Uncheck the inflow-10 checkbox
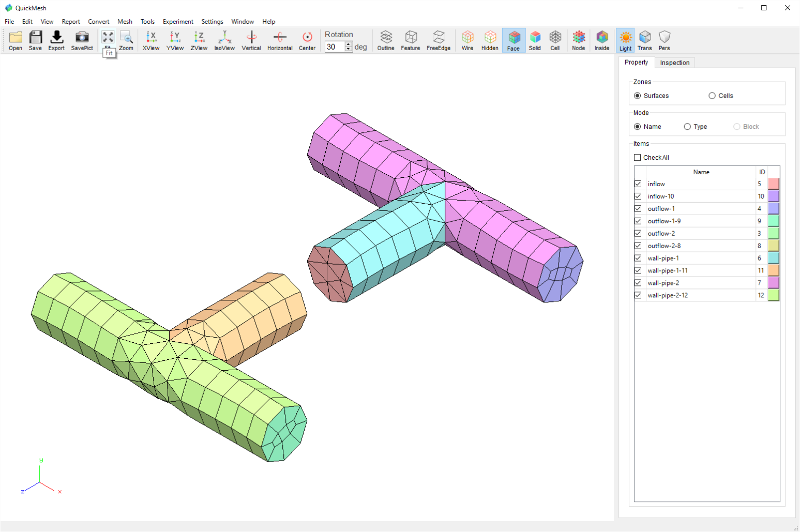The width and height of the screenshot is (800, 532). (x=638, y=196)
